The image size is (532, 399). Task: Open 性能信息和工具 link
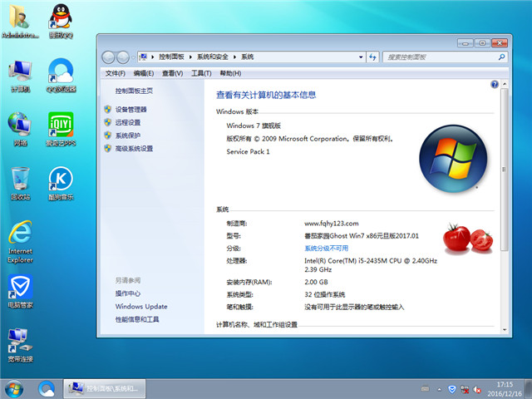(x=137, y=319)
